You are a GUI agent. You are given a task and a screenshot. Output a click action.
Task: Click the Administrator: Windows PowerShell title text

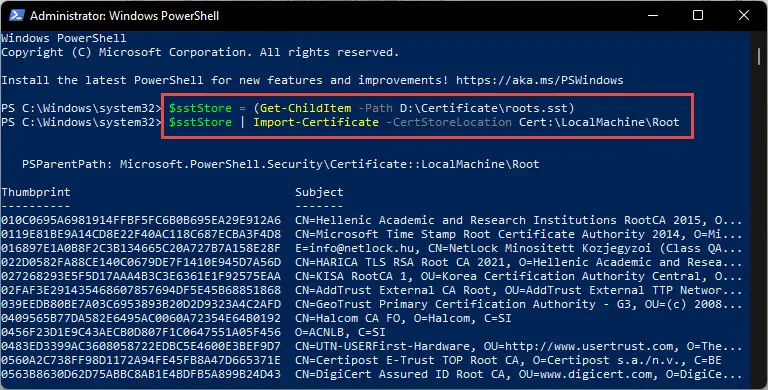pyautogui.click(x=124, y=16)
